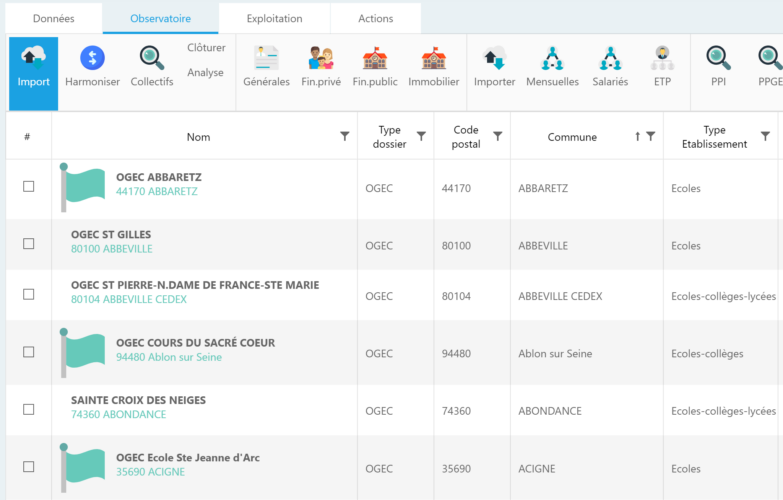Open the 44170 ABBARETZ link

click(157, 191)
